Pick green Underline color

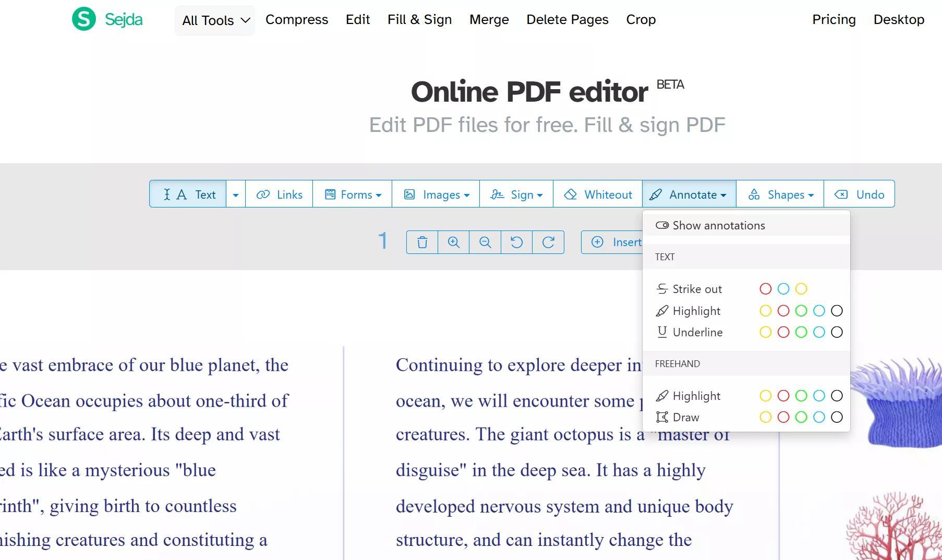click(801, 332)
